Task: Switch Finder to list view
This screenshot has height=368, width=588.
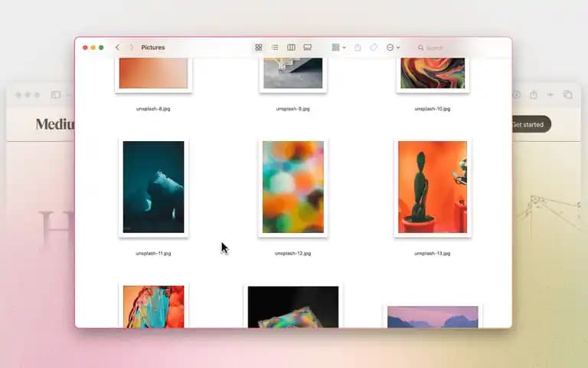Action: (x=275, y=48)
